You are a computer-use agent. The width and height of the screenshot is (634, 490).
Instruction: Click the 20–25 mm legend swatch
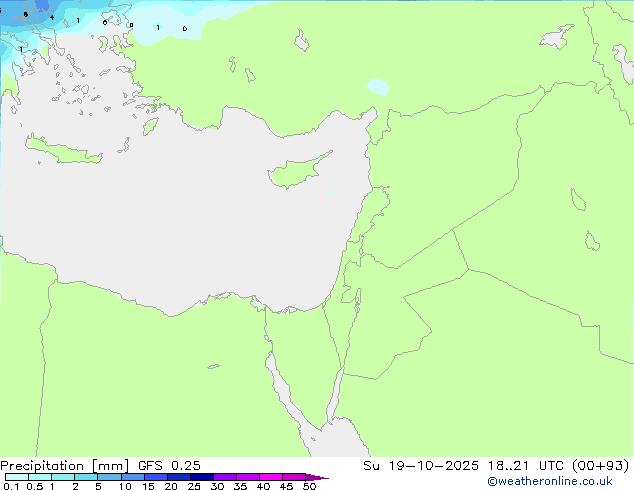pyautogui.click(x=179, y=477)
